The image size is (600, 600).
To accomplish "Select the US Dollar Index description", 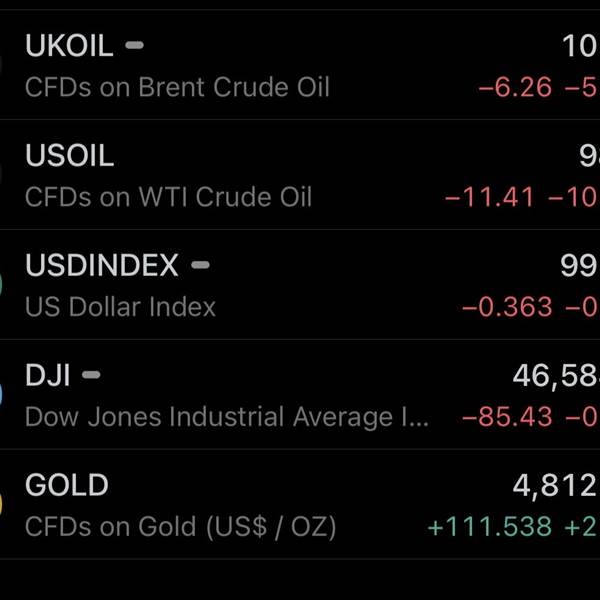I will 120,307.
